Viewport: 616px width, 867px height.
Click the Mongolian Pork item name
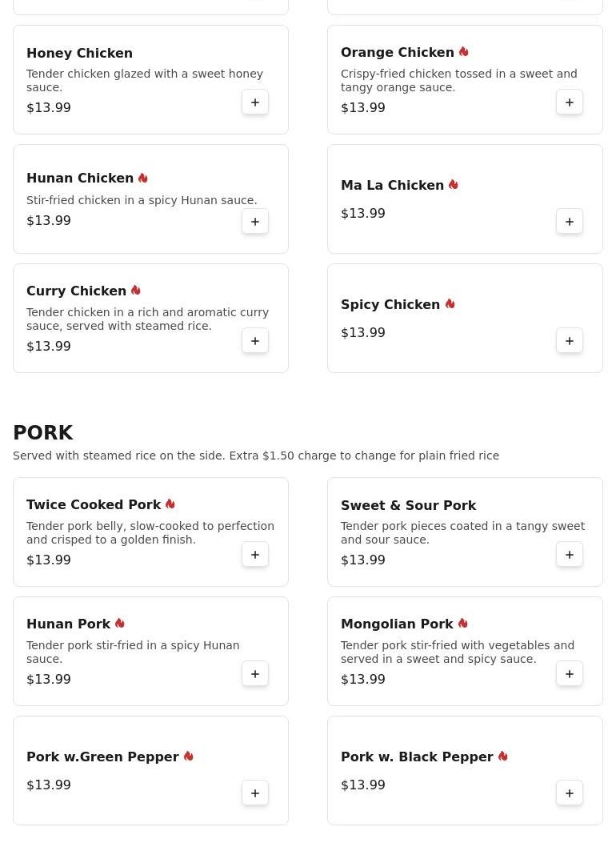pyautogui.click(x=397, y=624)
